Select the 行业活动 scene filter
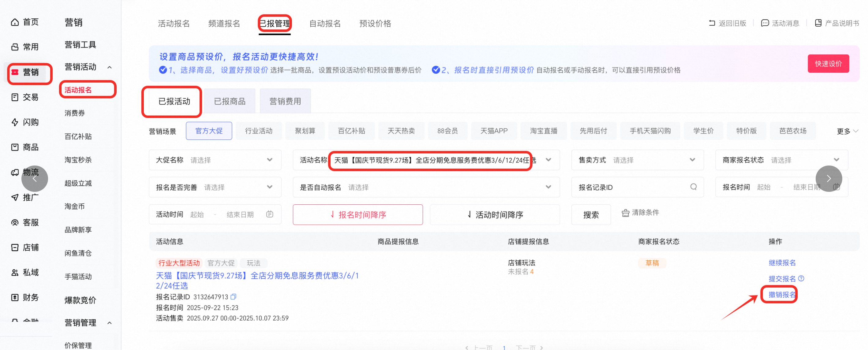 (258, 131)
